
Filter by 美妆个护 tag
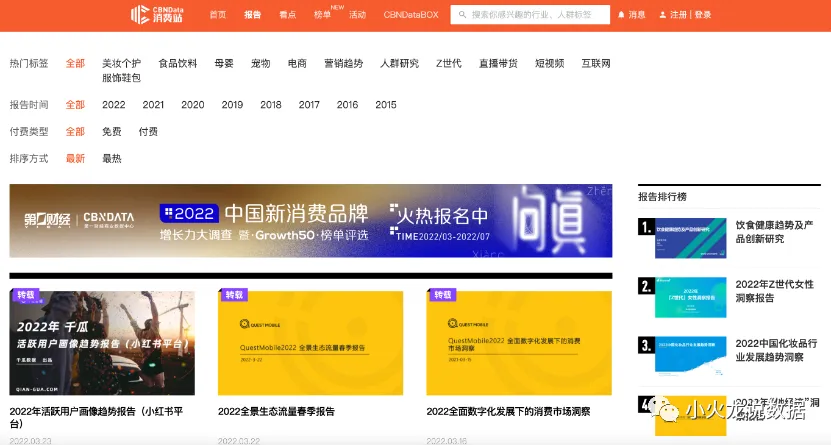[122, 64]
